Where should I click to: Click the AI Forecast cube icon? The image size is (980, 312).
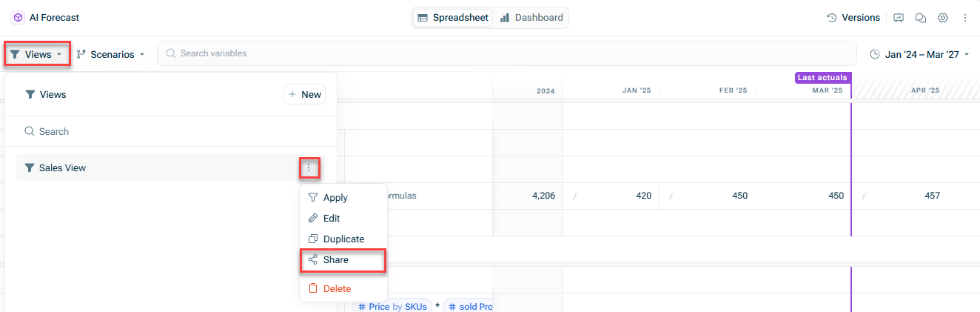pyautogui.click(x=18, y=17)
